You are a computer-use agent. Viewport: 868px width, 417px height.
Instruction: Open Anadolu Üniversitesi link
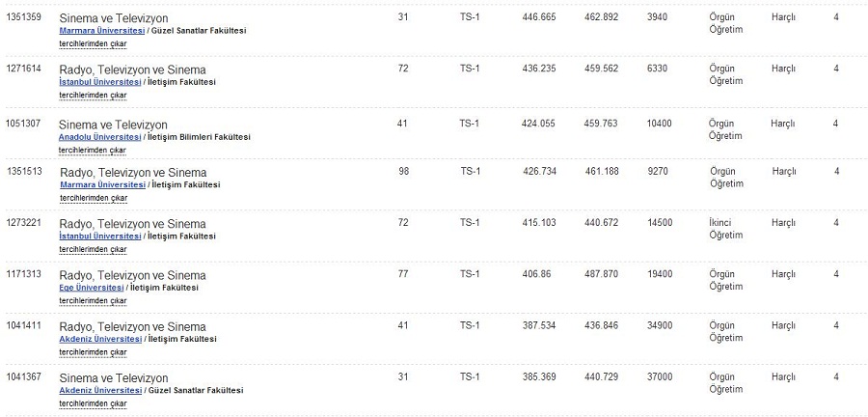[99, 137]
